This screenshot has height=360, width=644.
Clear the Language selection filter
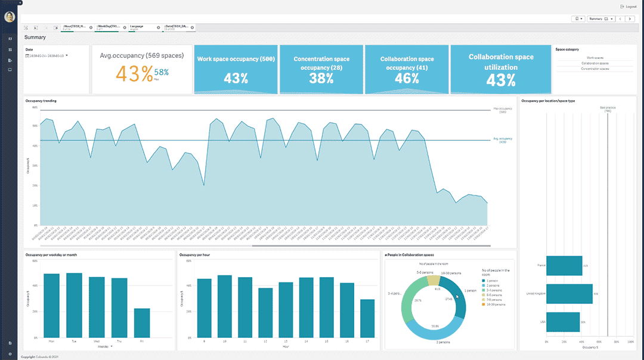(158, 27)
